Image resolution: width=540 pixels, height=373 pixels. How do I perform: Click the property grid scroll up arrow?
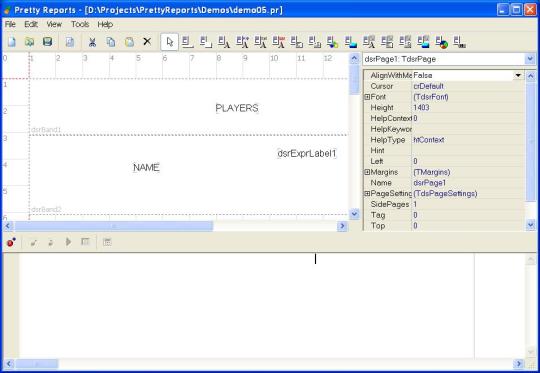point(530,75)
